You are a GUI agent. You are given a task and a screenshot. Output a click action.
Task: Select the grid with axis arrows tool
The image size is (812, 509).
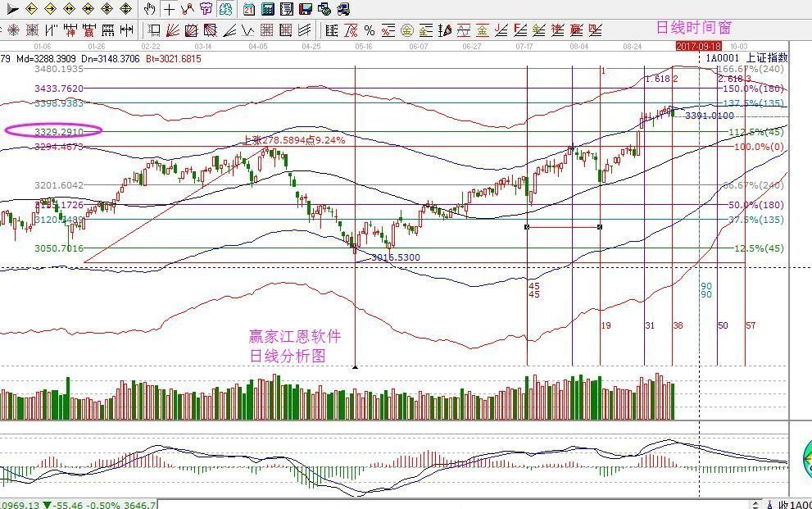[x=285, y=30]
